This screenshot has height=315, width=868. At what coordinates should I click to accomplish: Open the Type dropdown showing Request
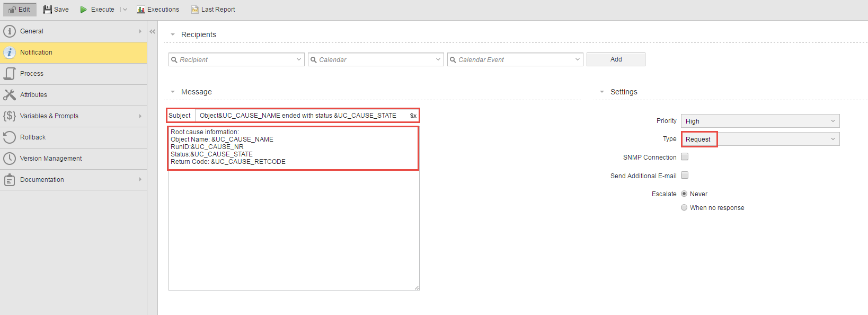point(760,139)
